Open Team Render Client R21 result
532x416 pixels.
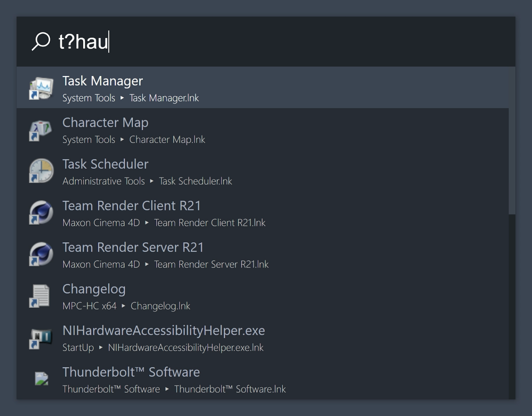[132, 206]
